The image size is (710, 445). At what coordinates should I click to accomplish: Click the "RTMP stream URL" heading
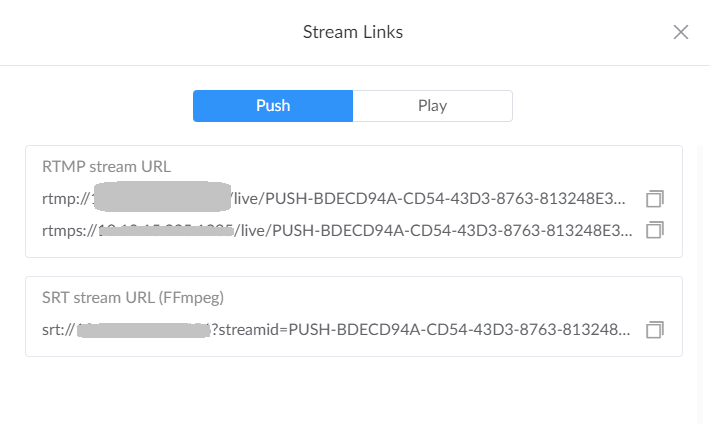106,166
